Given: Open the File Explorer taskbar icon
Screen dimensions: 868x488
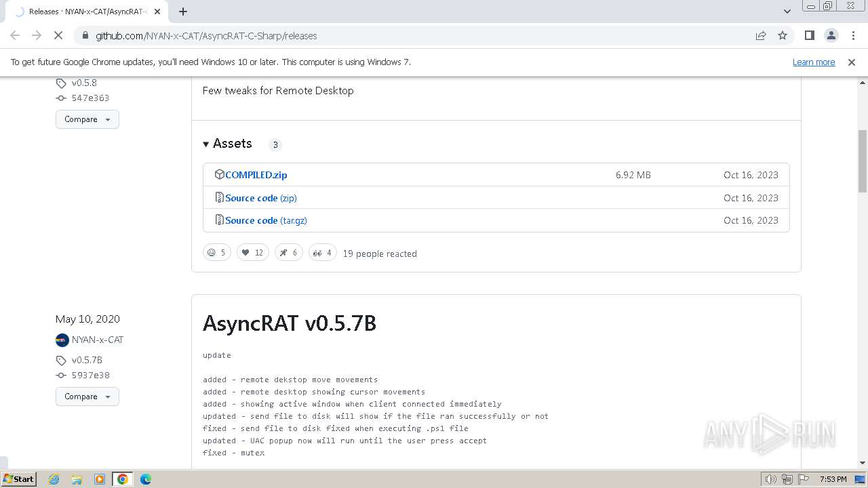Looking at the screenshot, I should pyautogui.click(x=77, y=479).
